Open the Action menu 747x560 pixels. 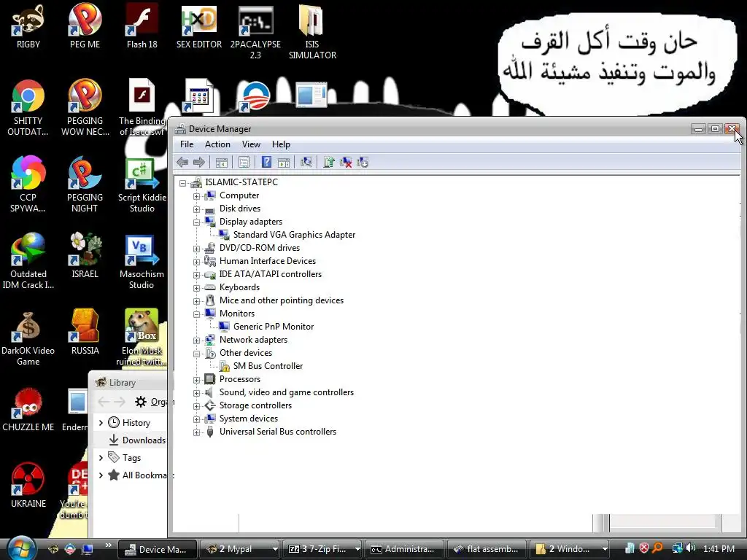(217, 144)
